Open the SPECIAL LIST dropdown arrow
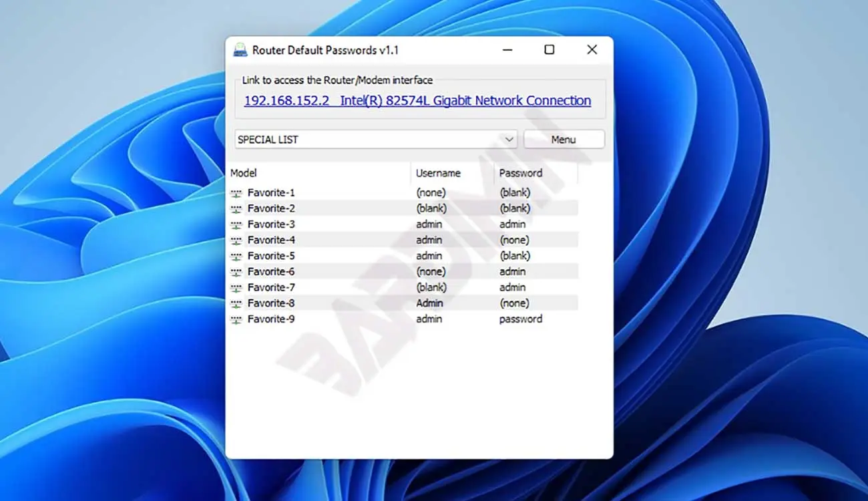Image resolution: width=868 pixels, height=501 pixels. point(509,140)
